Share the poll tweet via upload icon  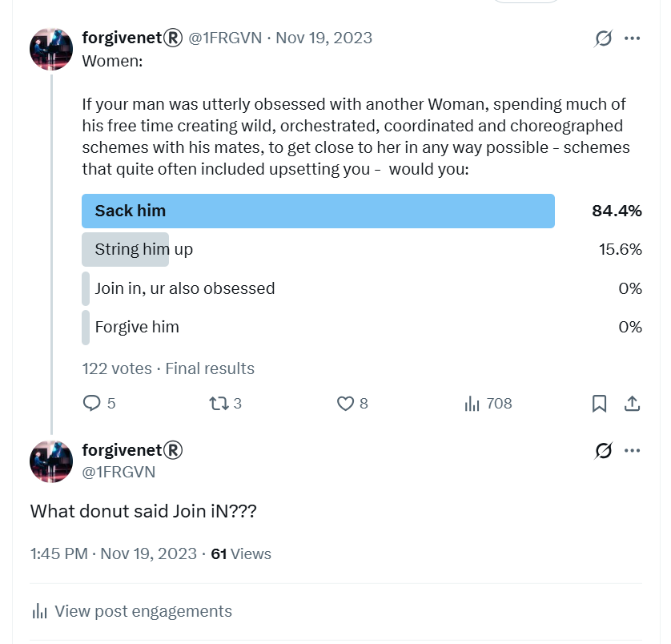[x=632, y=404]
